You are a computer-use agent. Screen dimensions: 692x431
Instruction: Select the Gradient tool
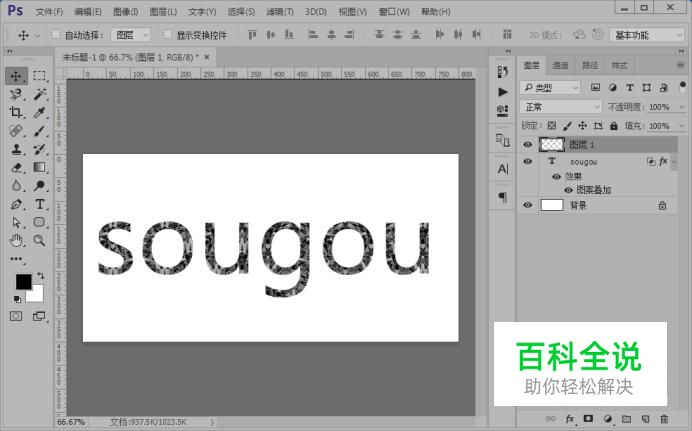point(39,168)
